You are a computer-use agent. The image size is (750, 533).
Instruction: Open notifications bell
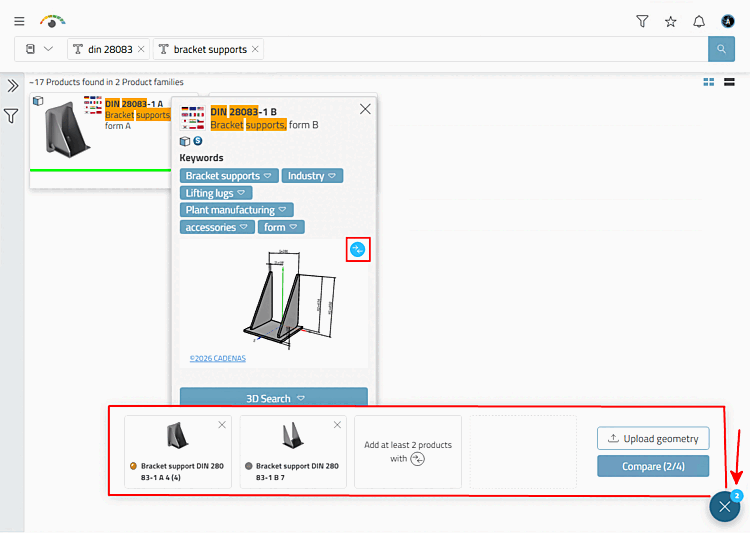pos(699,22)
